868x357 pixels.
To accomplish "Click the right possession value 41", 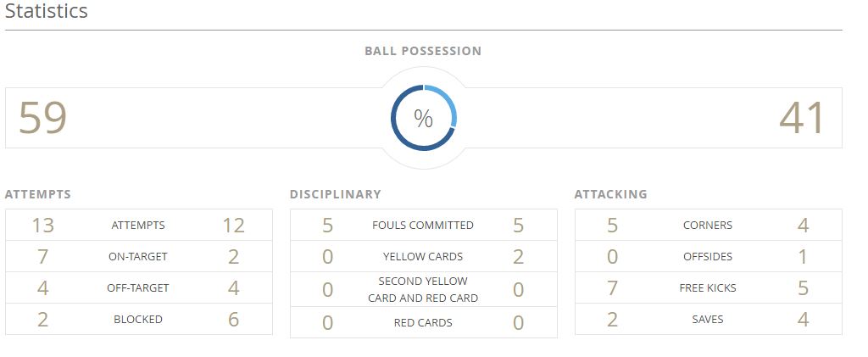I will point(802,118).
